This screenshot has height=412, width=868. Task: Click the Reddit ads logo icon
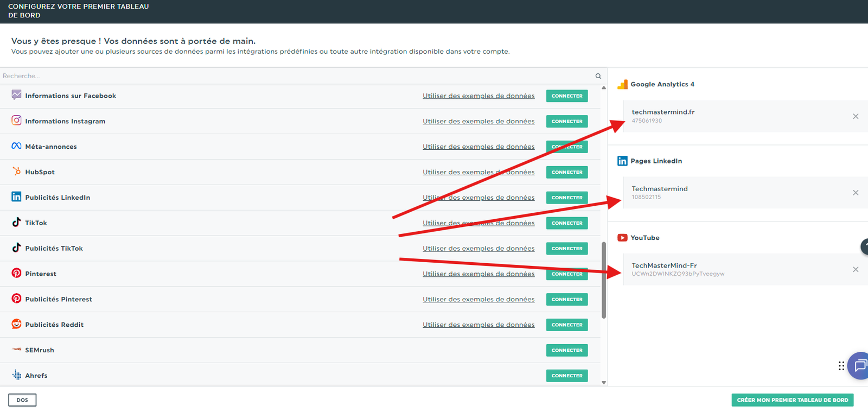point(16,324)
